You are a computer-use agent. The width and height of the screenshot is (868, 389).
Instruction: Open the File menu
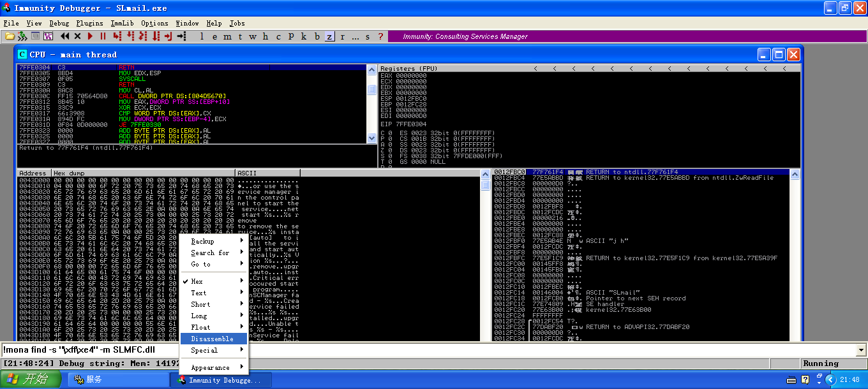(x=11, y=23)
